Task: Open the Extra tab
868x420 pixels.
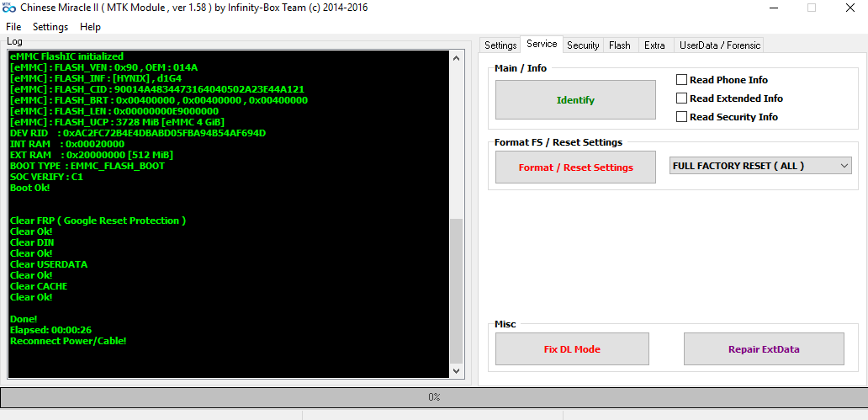Action: click(654, 45)
